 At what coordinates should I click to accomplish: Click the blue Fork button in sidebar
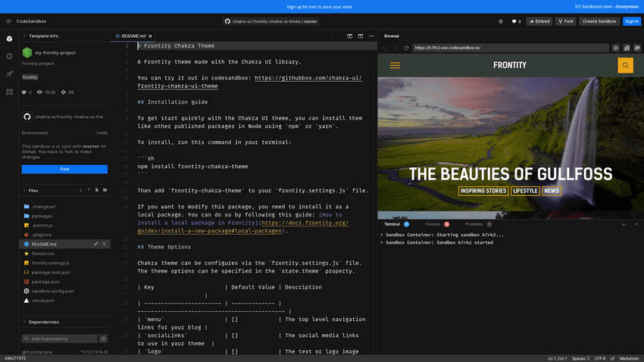[64, 169]
